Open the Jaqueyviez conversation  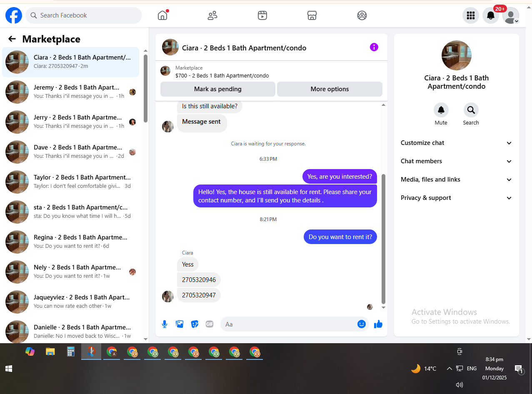(x=71, y=302)
